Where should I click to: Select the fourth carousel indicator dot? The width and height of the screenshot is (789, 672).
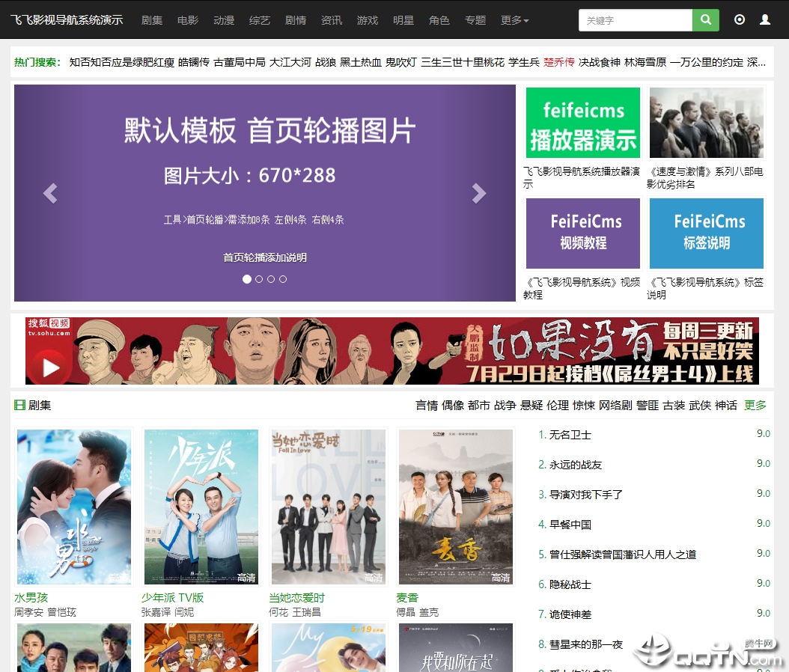pos(283,279)
